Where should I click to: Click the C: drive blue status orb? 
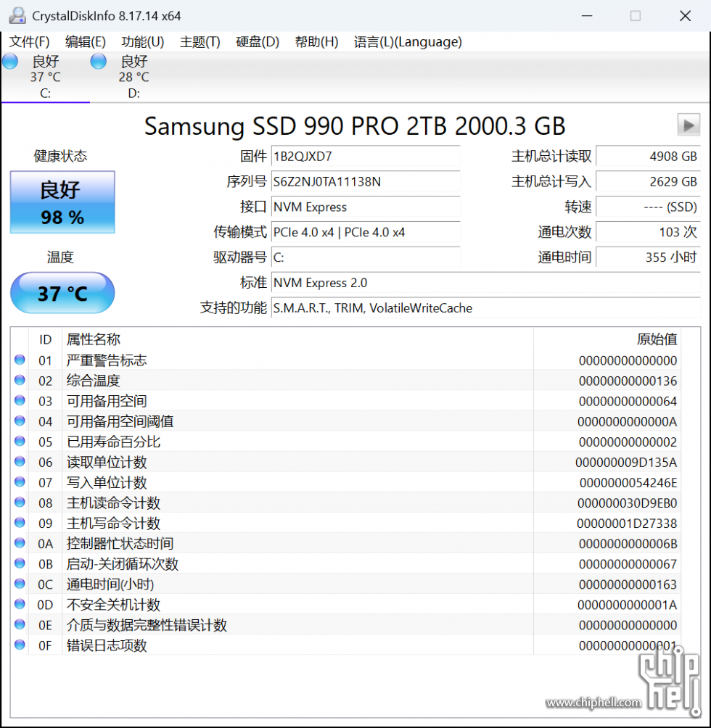click(9, 62)
